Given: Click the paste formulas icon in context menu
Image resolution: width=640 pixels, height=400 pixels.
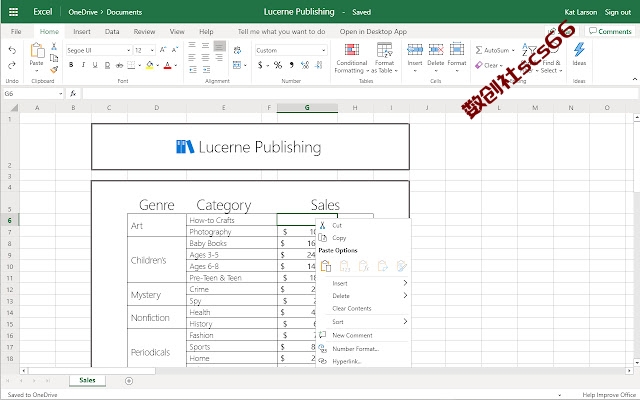Looking at the screenshot, I should point(364,266).
